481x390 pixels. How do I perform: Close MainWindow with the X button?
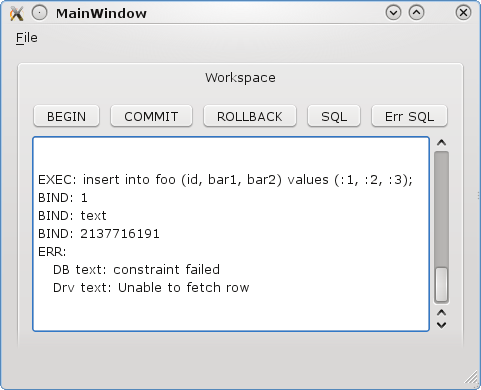tap(463, 13)
